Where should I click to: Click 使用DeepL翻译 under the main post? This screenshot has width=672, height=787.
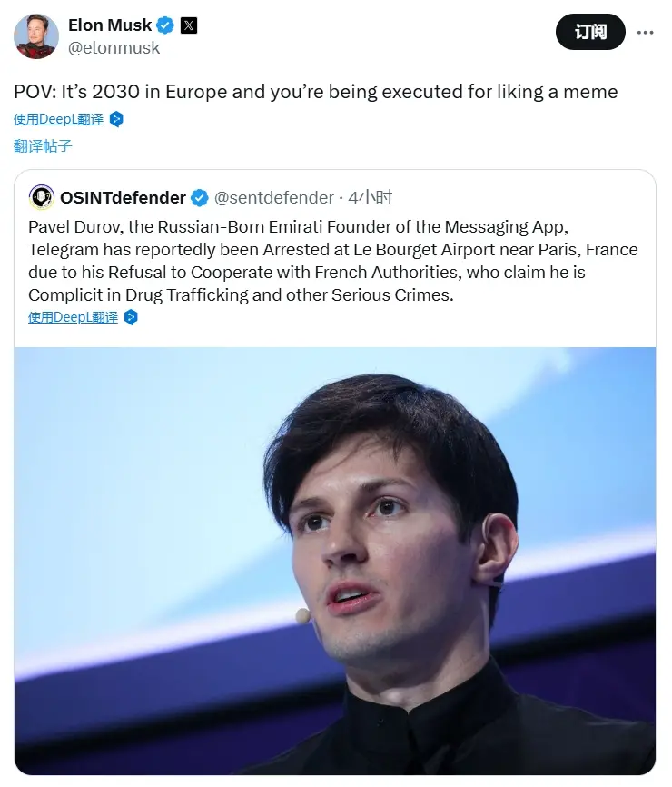[x=59, y=119]
